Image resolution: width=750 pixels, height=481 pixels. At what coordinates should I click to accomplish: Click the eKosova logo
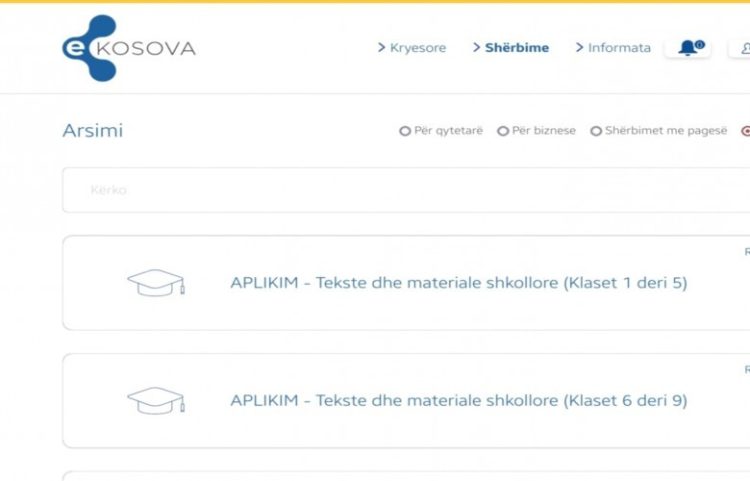pyautogui.click(x=129, y=48)
